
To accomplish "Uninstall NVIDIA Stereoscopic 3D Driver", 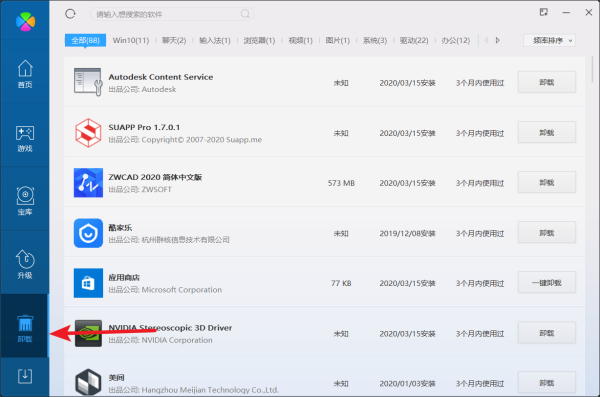I will coord(546,333).
